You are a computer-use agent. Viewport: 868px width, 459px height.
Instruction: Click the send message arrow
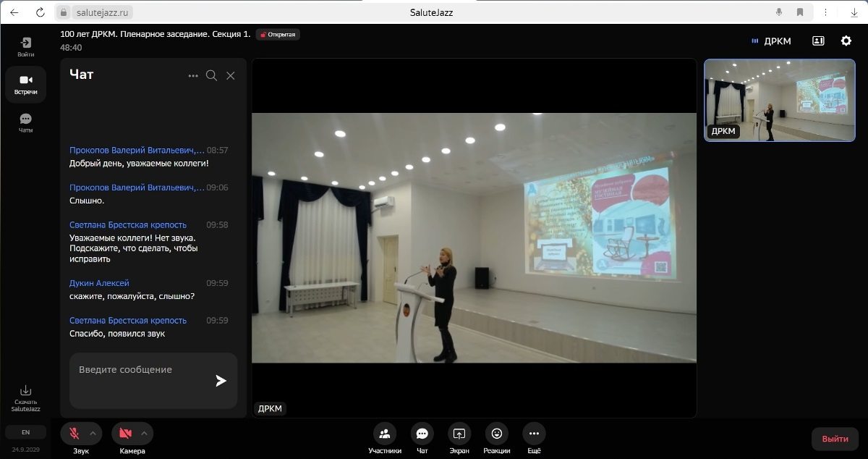[x=221, y=381]
